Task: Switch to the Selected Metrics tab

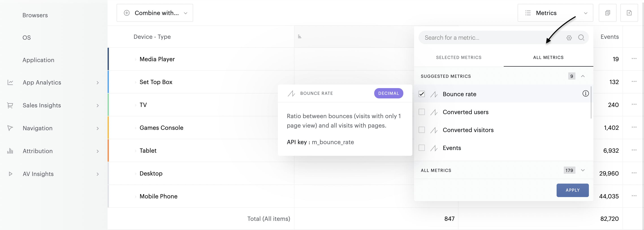Action: [x=458, y=57]
